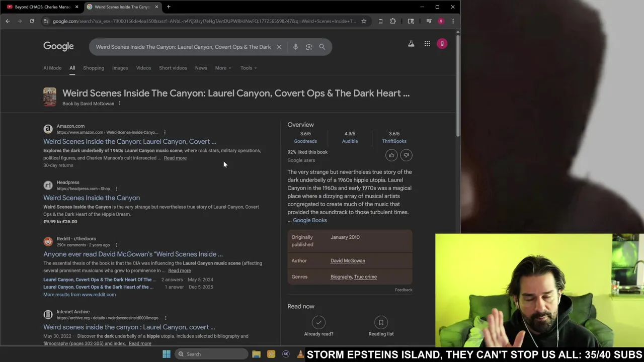Switch to the Beyond CHAOS: Charles Manson tab
The width and height of the screenshot is (644, 362).
[42, 7]
